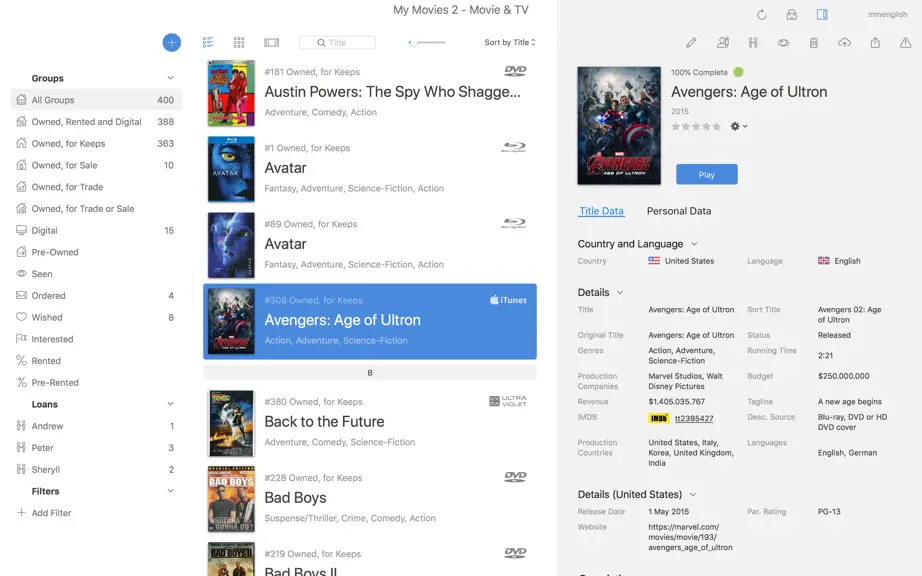Collapse the Country and Language section
This screenshot has width=922, height=576.
[x=694, y=244]
